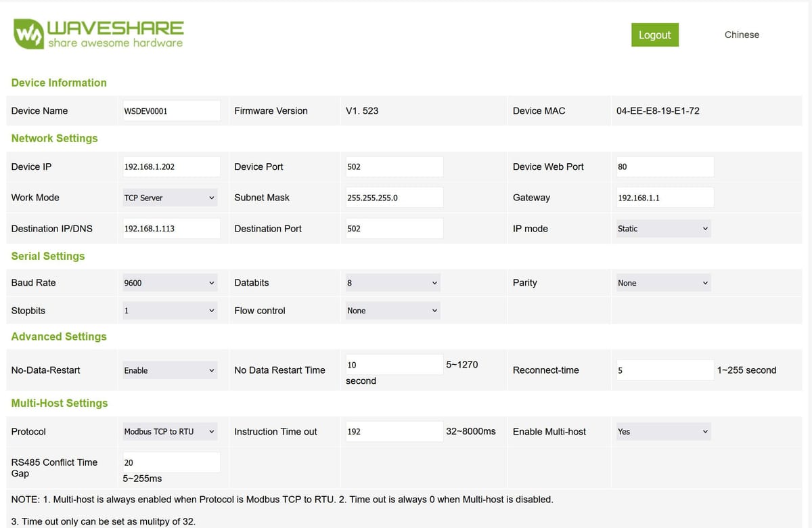
Task: Open the Enable Multi-host Yes dropdown
Action: pos(664,431)
